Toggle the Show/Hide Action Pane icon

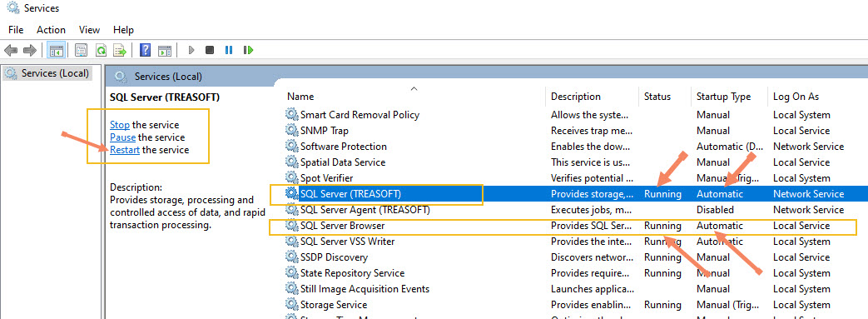[165, 51]
